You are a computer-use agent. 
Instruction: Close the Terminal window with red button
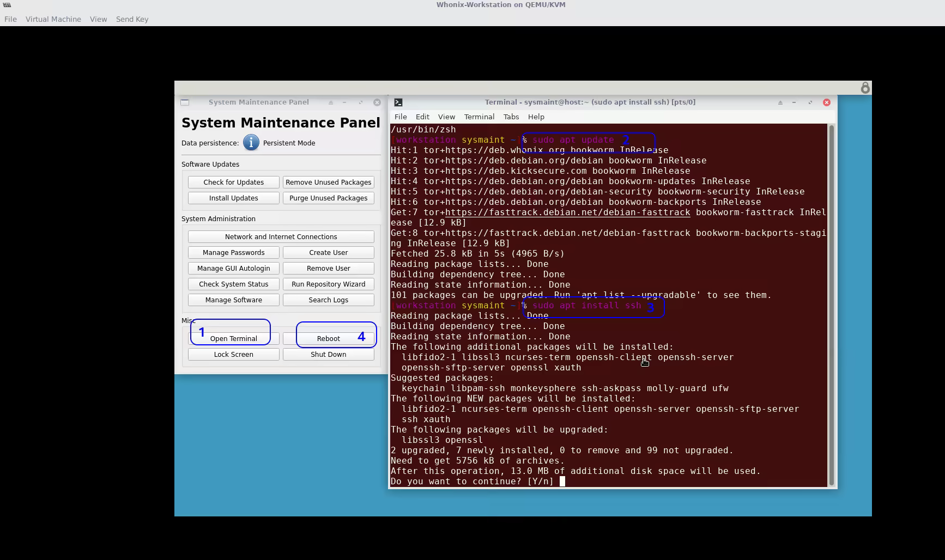tap(826, 102)
